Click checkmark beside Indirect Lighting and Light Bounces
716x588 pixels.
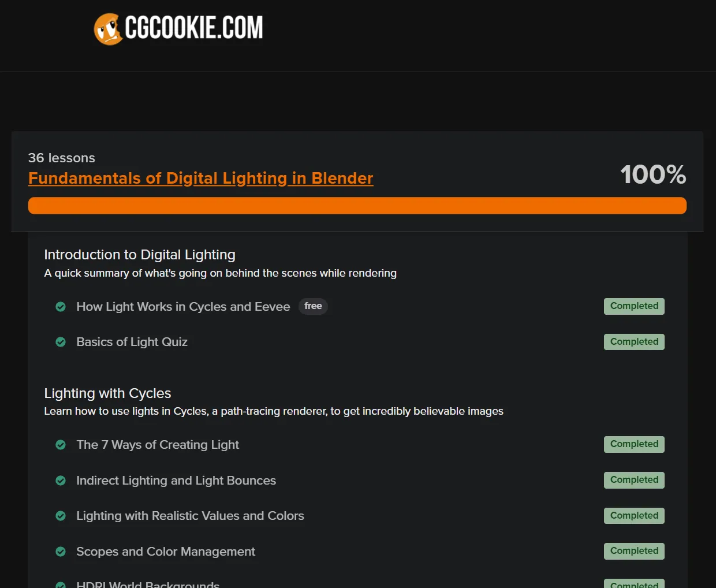(61, 481)
